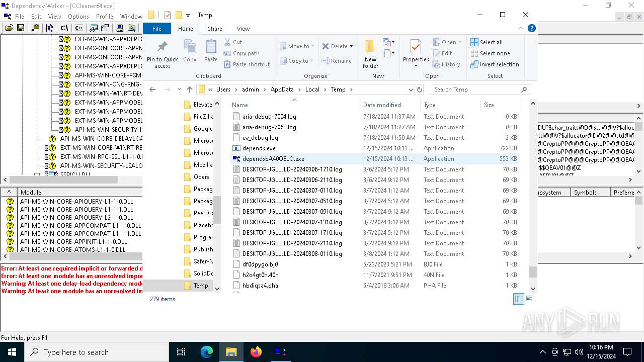Screen dimensions: 644x362
Task: Click Paste shortcut in ribbon
Action: (247, 64)
